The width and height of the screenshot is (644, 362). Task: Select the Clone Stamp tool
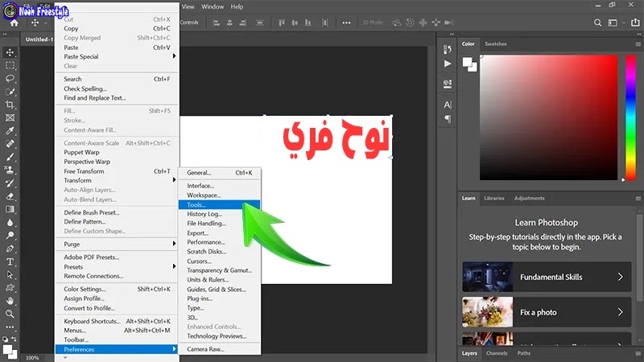(x=10, y=170)
